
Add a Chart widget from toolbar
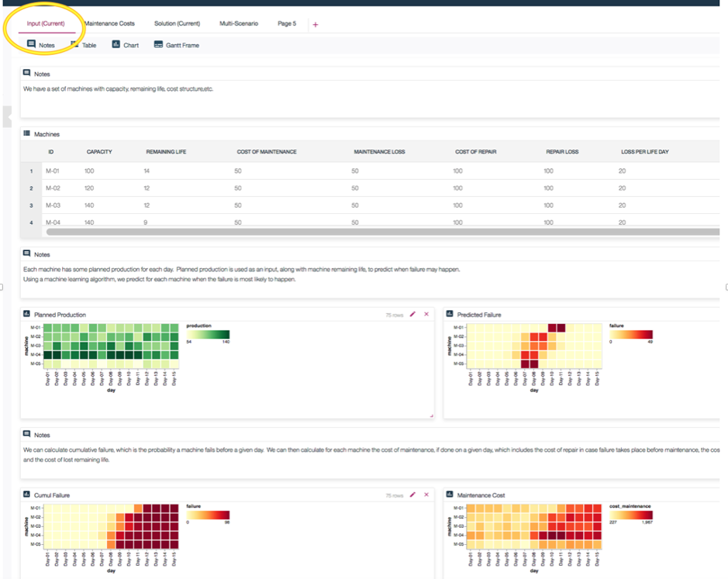pos(126,45)
